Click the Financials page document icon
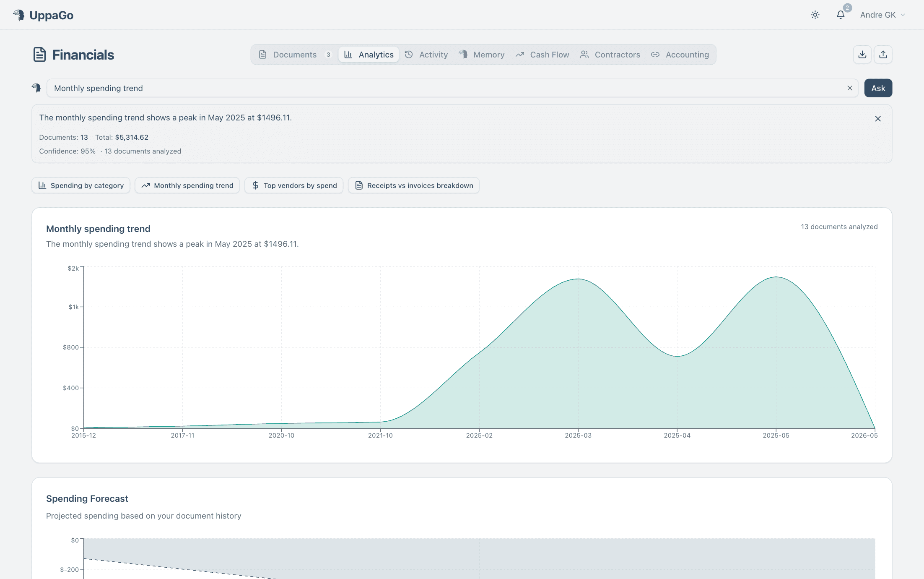The height and width of the screenshot is (579, 924). pos(39,55)
